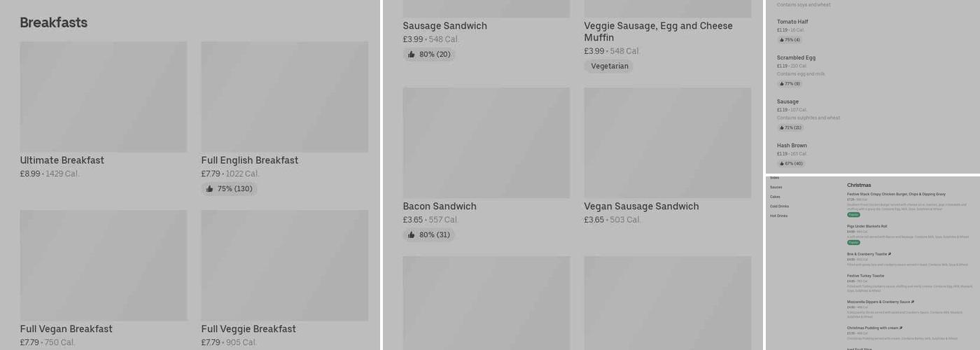Open Festive Turkey Toastie item

click(865, 276)
